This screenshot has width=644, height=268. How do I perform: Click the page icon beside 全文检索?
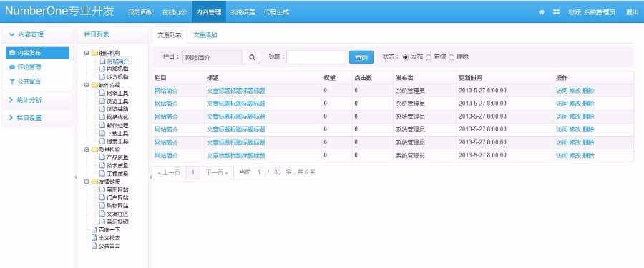point(94,238)
